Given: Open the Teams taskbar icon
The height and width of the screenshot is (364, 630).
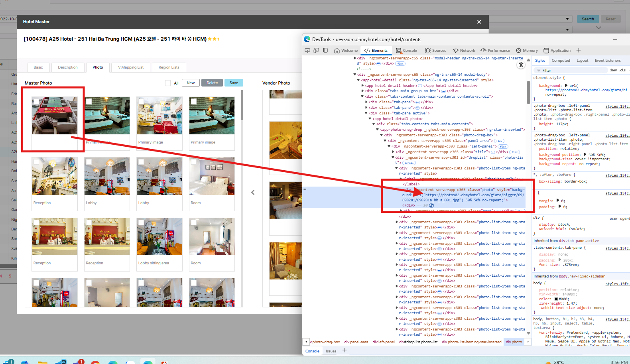Looking at the screenshot, I should click(x=78, y=362).
